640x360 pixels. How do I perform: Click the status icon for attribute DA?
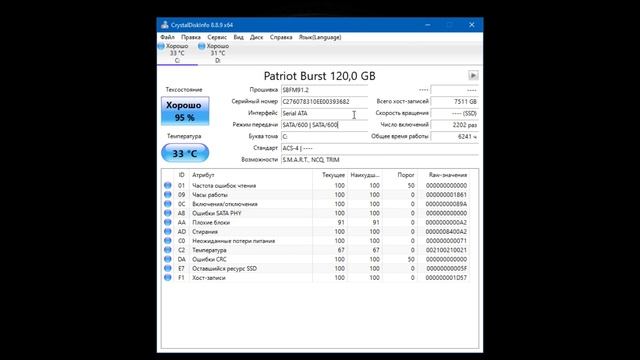[x=168, y=259]
